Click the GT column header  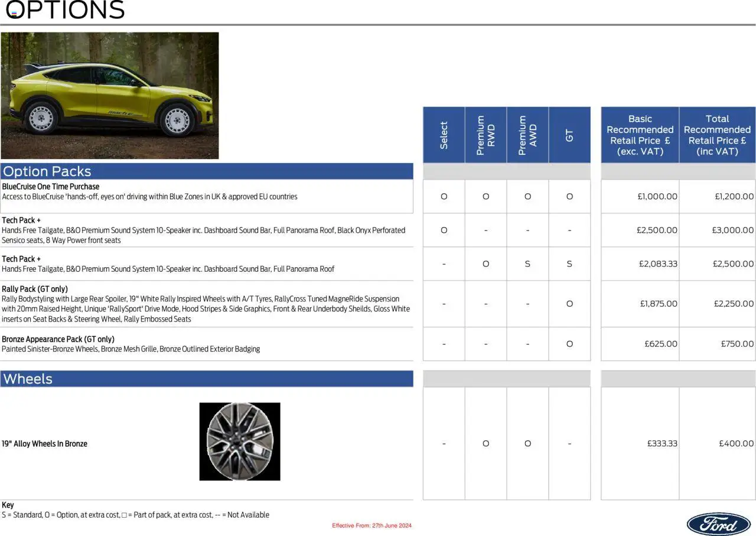click(x=569, y=135)
